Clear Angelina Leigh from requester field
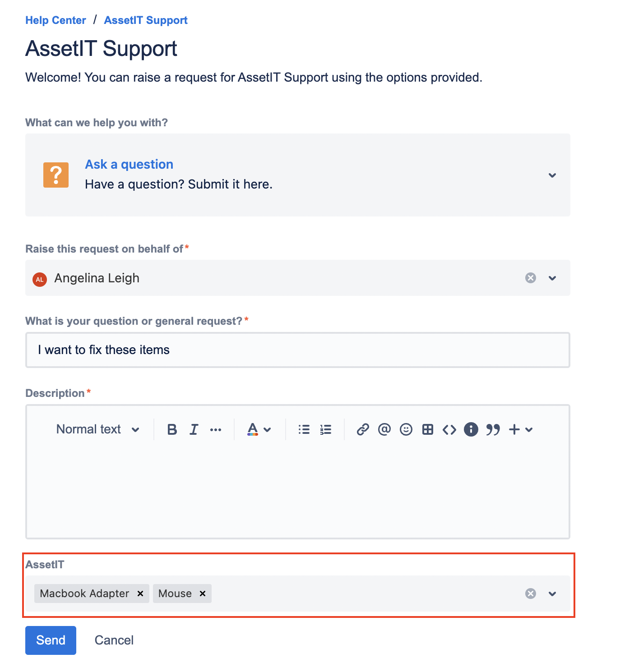 pyautogui.click(x=531, y=278)
